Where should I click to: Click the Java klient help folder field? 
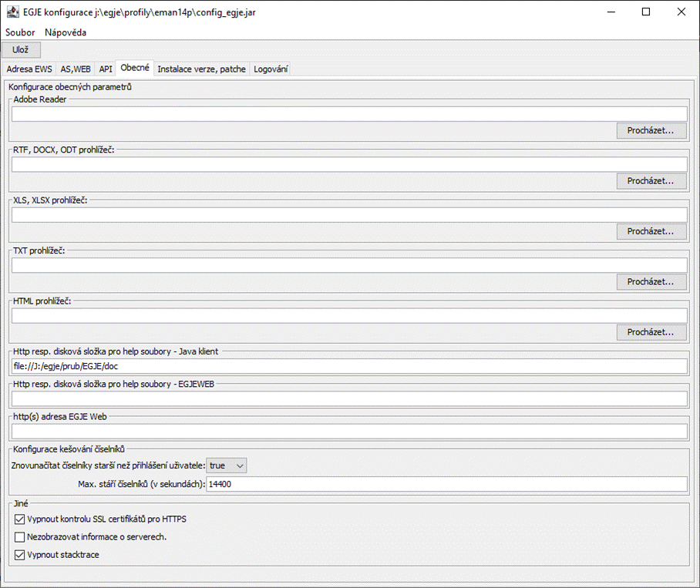[349, 366]
